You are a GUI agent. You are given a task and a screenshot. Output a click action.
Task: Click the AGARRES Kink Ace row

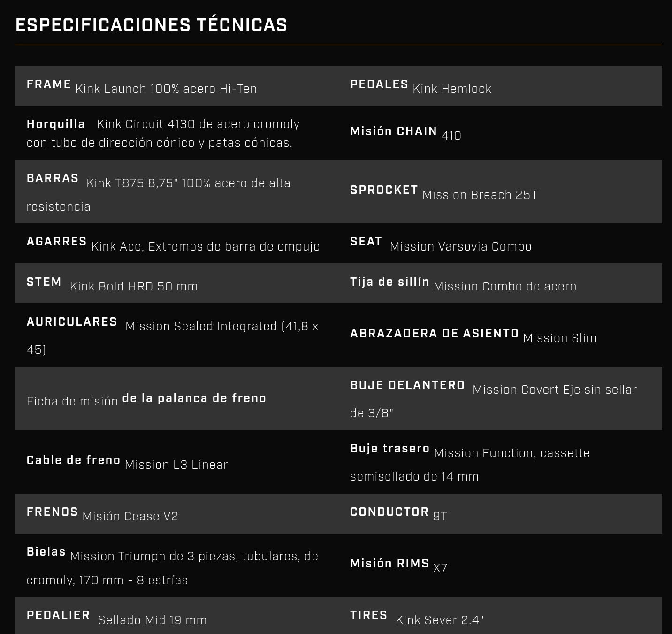click(x=173, y=244)
